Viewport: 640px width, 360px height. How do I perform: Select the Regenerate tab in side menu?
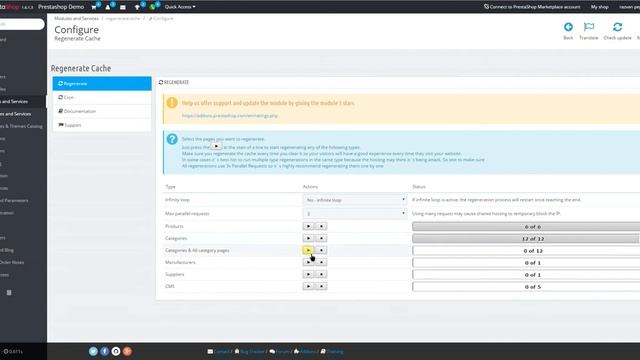point(102,84)
